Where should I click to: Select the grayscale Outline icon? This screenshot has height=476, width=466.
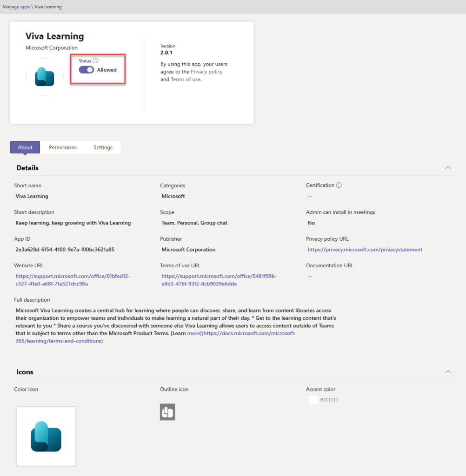point(167,412)
